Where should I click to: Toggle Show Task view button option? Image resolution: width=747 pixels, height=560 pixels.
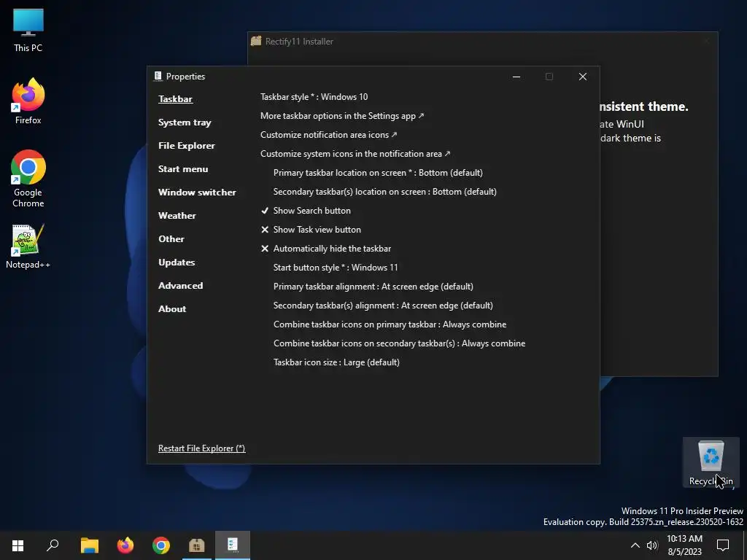311,230
